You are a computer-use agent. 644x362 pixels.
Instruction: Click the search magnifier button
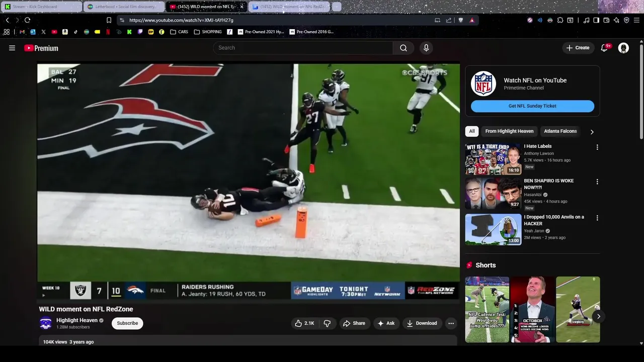(x=404, y=48)
